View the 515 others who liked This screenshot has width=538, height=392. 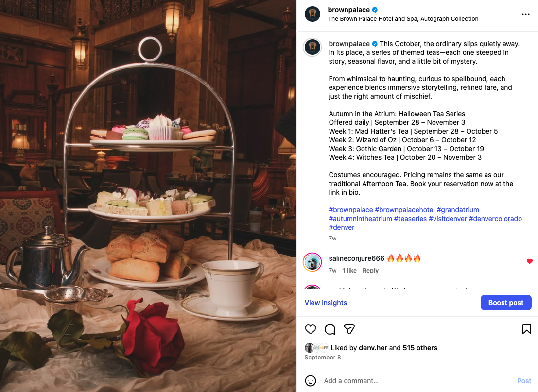pos(420,348)
